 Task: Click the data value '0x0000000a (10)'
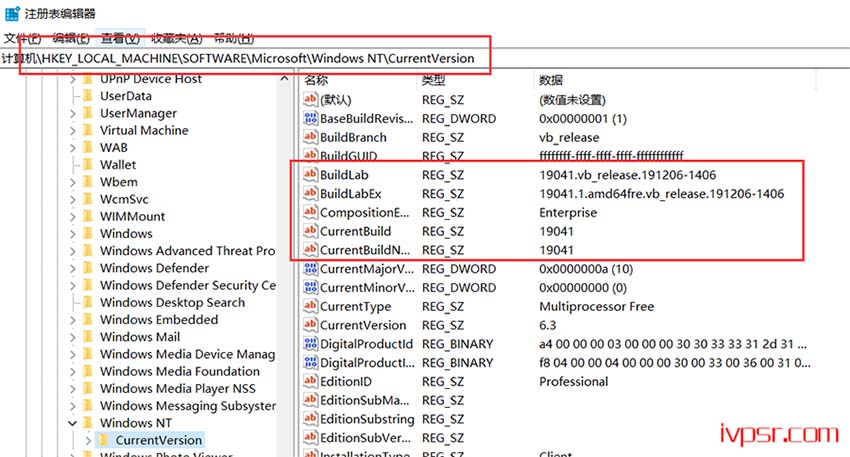[585, 269]
